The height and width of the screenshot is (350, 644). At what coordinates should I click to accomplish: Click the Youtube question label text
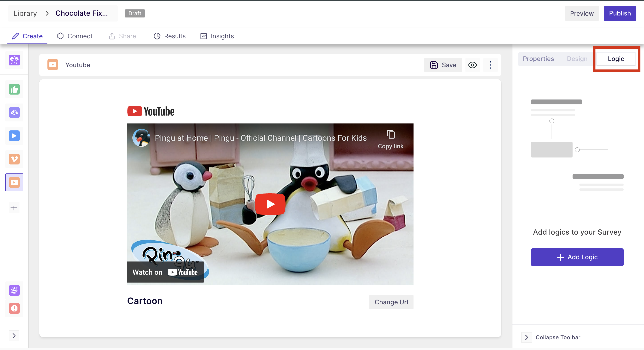[x=78, y=65]
